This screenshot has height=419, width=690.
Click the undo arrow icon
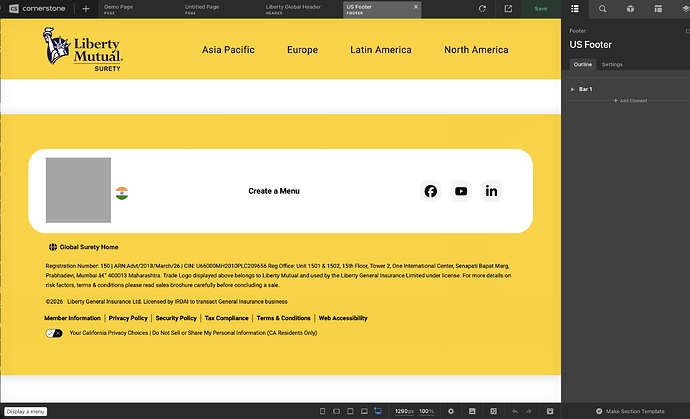tap(515, 411)
